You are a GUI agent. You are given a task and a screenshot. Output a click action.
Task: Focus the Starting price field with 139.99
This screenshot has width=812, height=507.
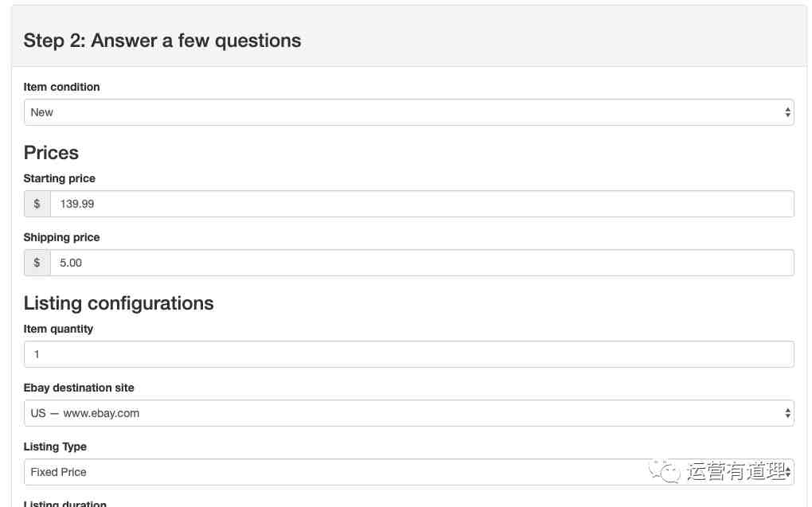coord(422,204)
